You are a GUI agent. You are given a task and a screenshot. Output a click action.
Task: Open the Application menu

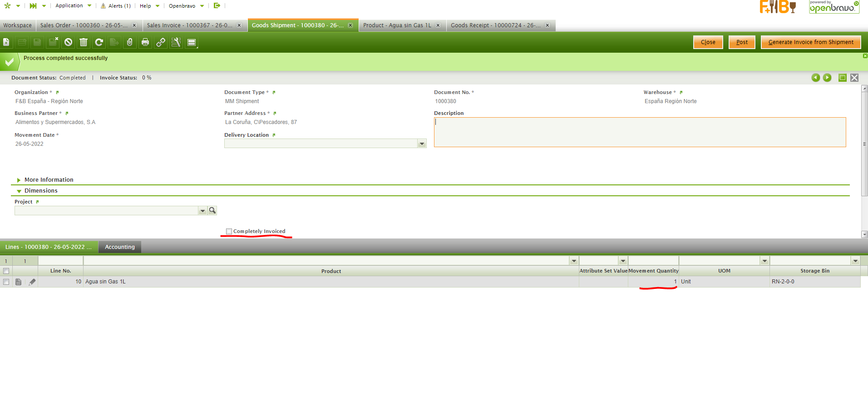point(73,6)
